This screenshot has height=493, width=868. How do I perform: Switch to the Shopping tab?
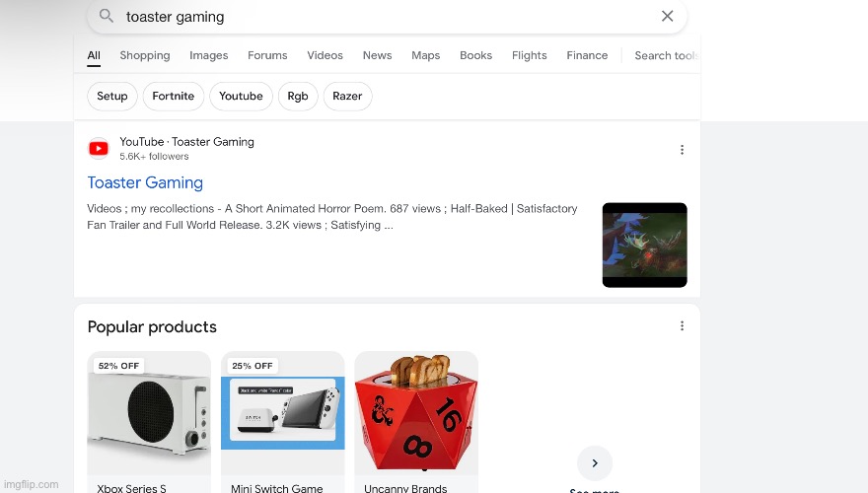click(145, 55)
